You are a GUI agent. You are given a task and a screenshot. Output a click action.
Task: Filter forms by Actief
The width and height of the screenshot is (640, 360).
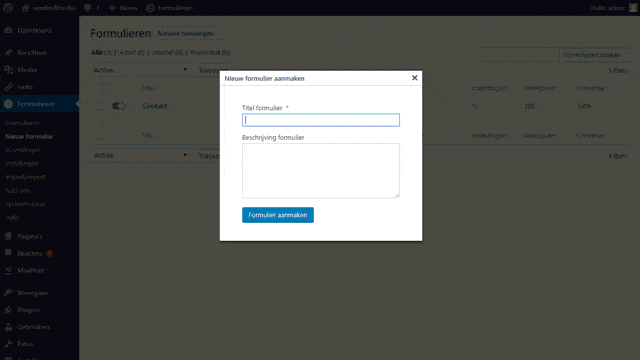click(127, 52)
